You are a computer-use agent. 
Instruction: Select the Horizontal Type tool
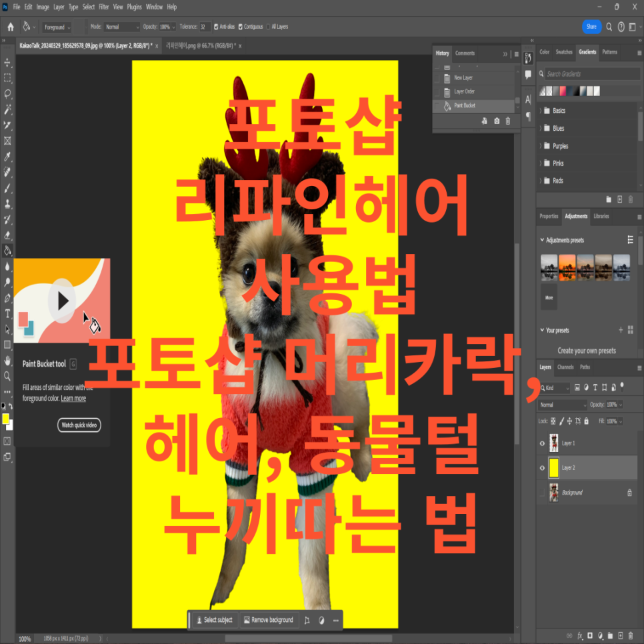click(7, 314)
